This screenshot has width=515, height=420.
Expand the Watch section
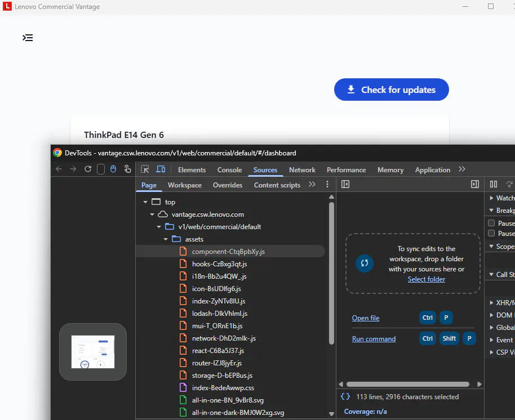[x=491, y=198]
